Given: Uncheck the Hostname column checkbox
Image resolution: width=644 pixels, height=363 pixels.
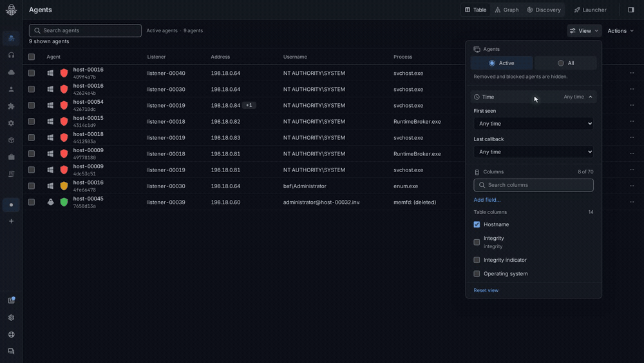Looking at the screenshot, I should [x=477, y=224].
